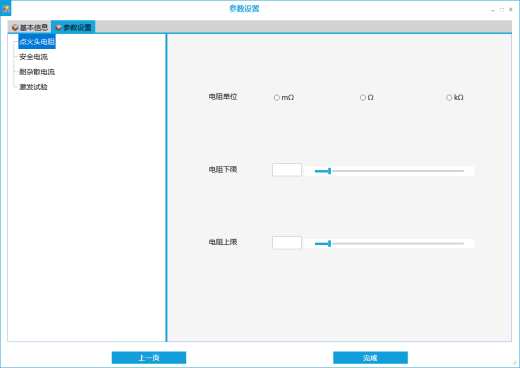The width and height of the screenshot is (520, 368).
Task: Close the 参数设置 window
Action: click(x=511, y=10)
